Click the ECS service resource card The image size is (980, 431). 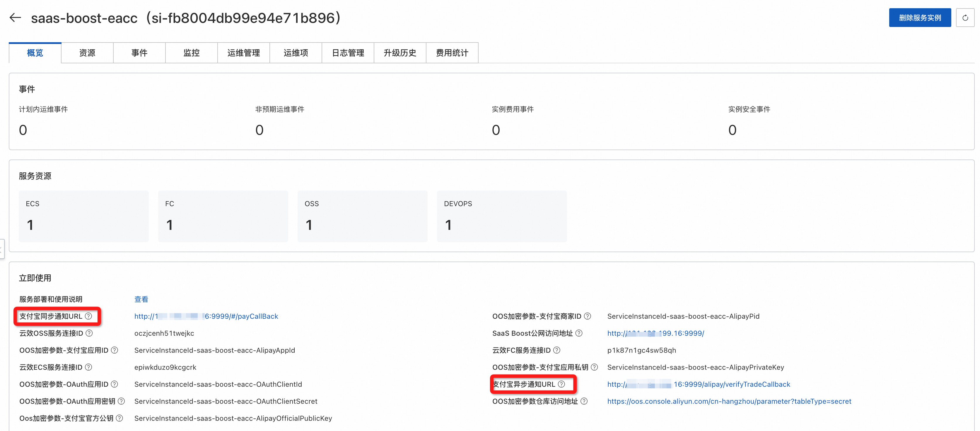pos(84,216)
